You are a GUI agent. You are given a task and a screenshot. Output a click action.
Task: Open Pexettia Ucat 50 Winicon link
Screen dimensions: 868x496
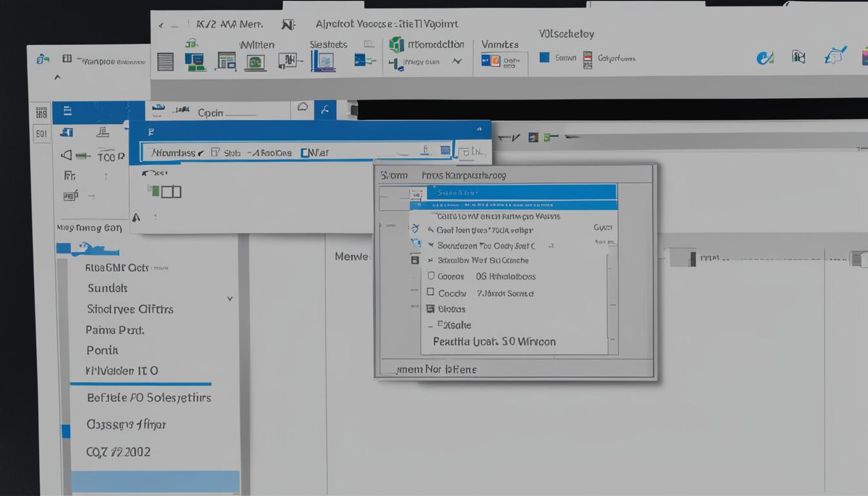tap(494, 342)
